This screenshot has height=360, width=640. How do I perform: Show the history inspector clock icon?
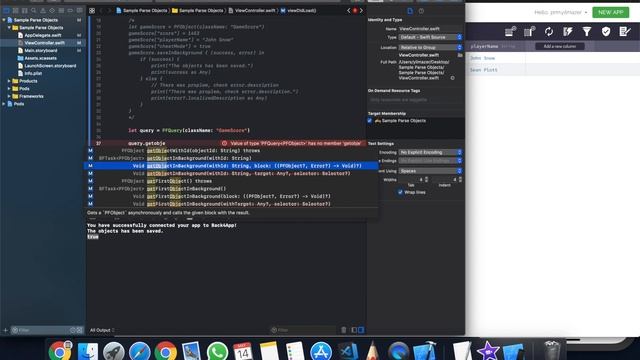pos(421,11)
